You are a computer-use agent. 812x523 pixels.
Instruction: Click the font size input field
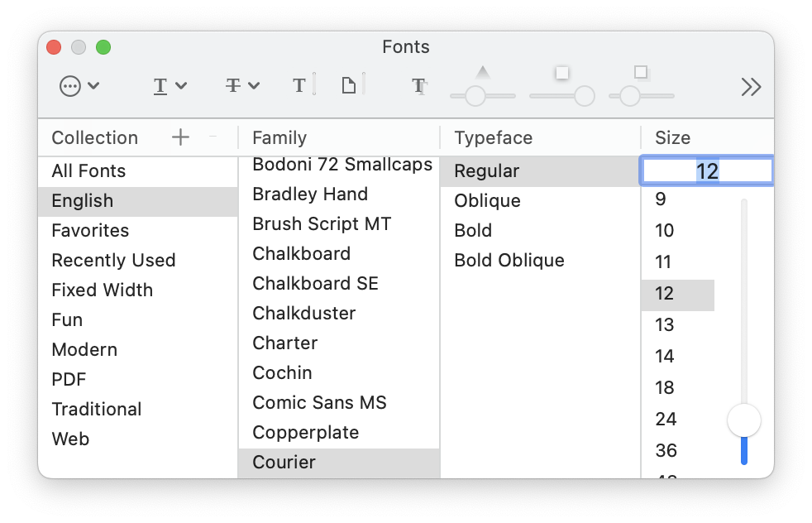707,170
